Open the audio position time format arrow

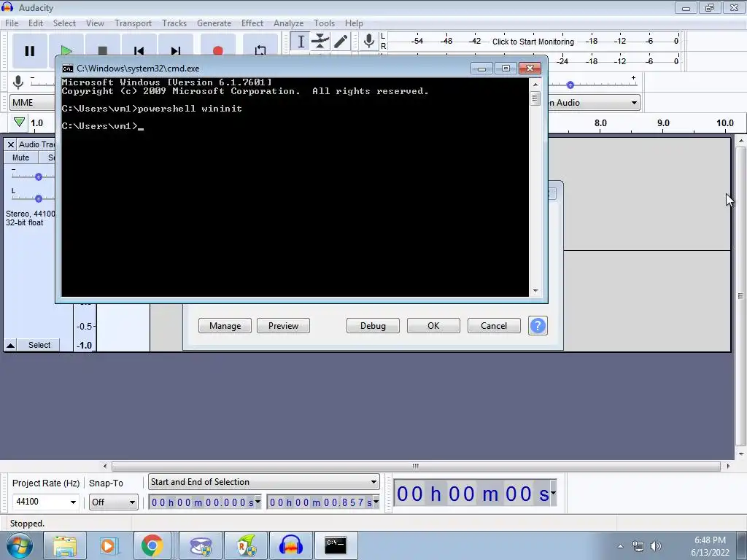pyautogui.click(x=553, y=492)
